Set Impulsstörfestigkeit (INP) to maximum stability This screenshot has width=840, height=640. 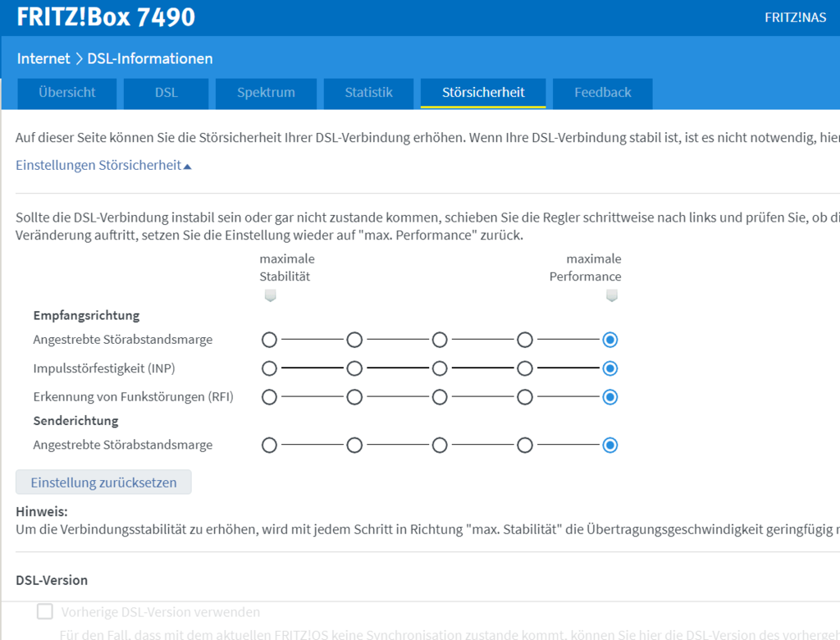click(269, 368)
